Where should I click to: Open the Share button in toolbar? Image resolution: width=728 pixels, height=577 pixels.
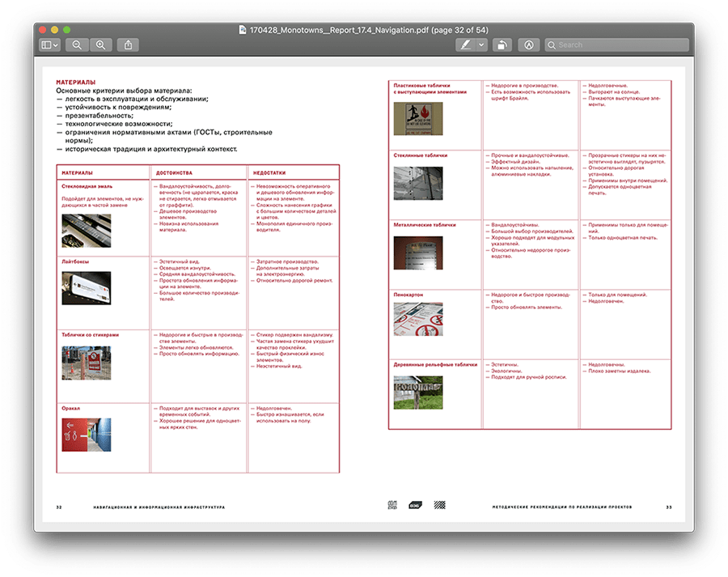[129, 45]
